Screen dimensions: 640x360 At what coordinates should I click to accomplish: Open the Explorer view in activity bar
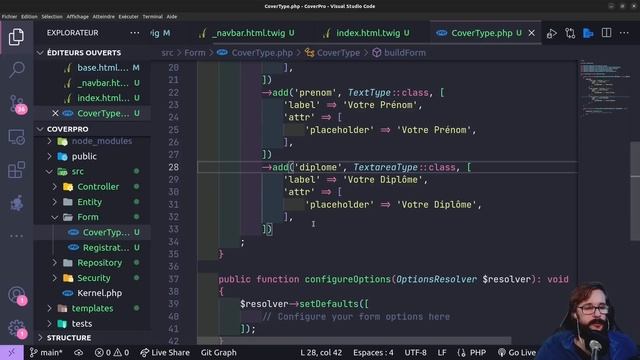click(x=16, y=37)
